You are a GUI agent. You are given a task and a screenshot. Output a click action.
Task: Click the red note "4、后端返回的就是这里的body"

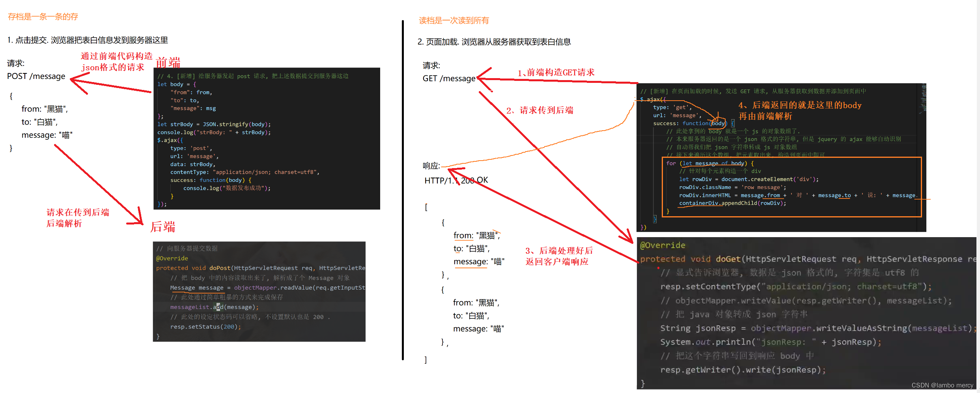(800, 105)
